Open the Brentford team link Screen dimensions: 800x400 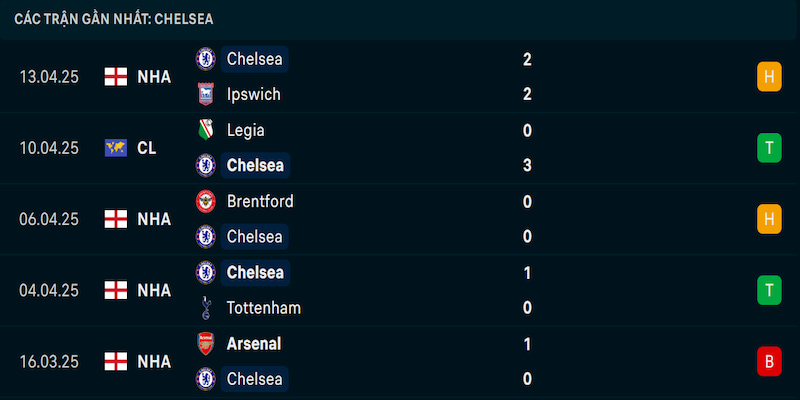pos(260,202)
